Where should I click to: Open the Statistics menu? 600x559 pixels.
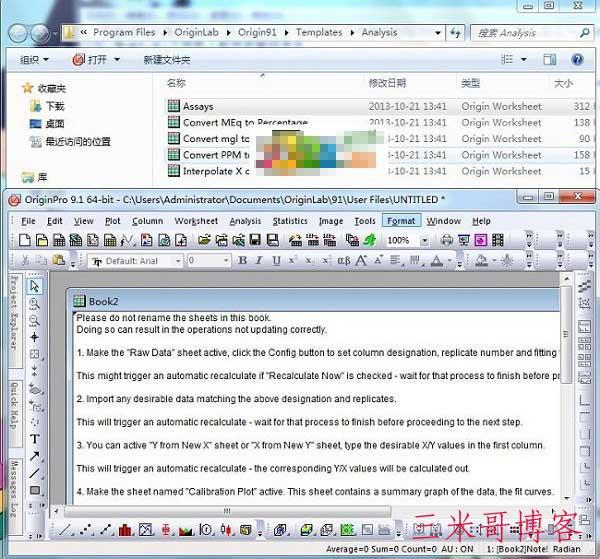(290, 221)
